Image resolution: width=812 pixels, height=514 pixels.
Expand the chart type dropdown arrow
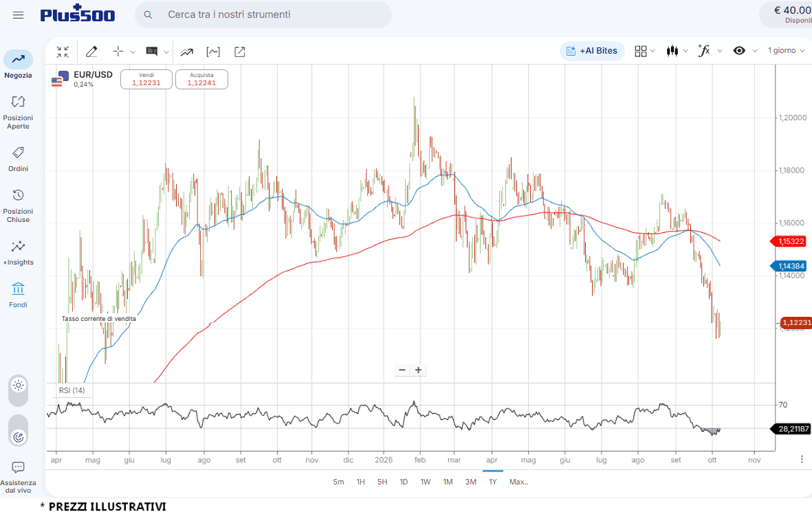685,51
